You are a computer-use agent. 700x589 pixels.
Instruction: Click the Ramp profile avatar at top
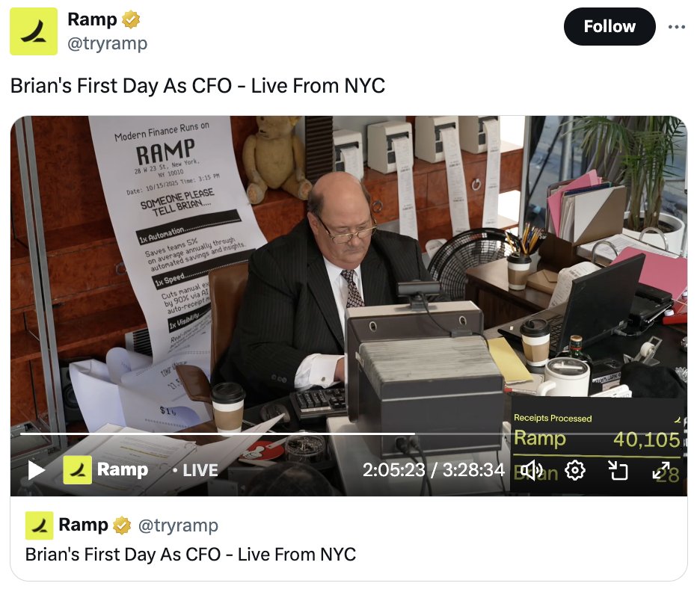(34, 31)
